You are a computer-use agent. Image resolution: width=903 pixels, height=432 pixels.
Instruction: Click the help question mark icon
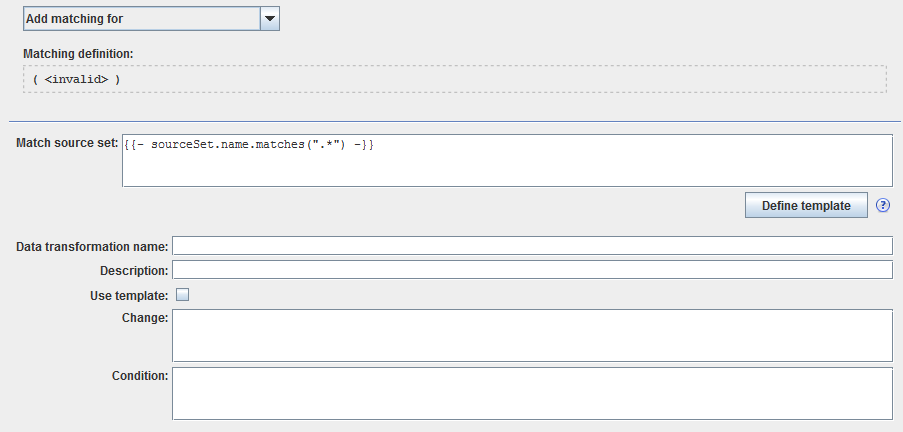[883, 205]
